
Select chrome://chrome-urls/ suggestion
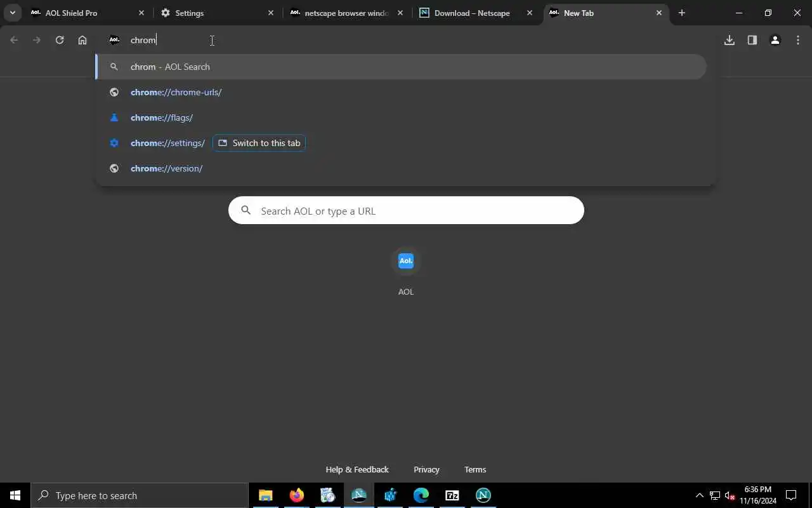401,92
